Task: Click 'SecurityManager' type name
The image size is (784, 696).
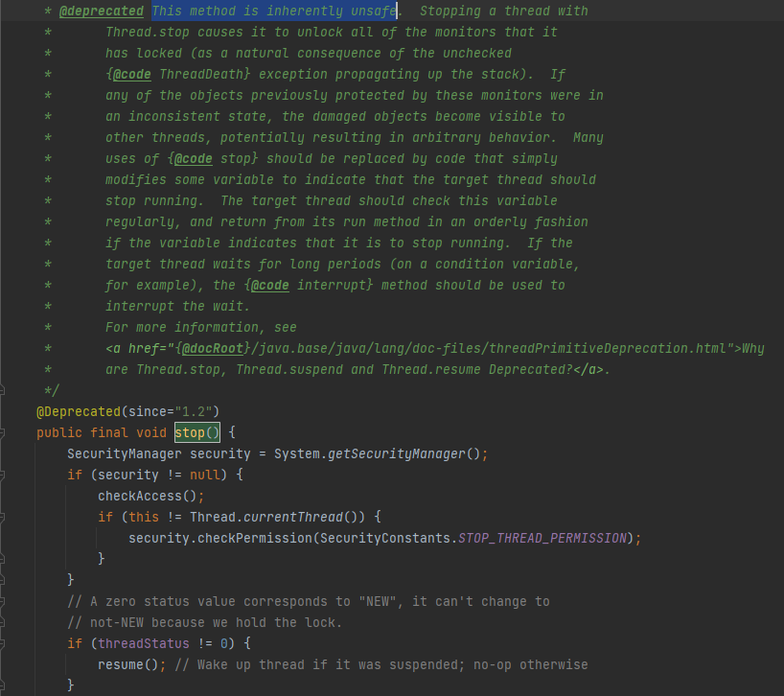Action: click(x=125, y=453)
